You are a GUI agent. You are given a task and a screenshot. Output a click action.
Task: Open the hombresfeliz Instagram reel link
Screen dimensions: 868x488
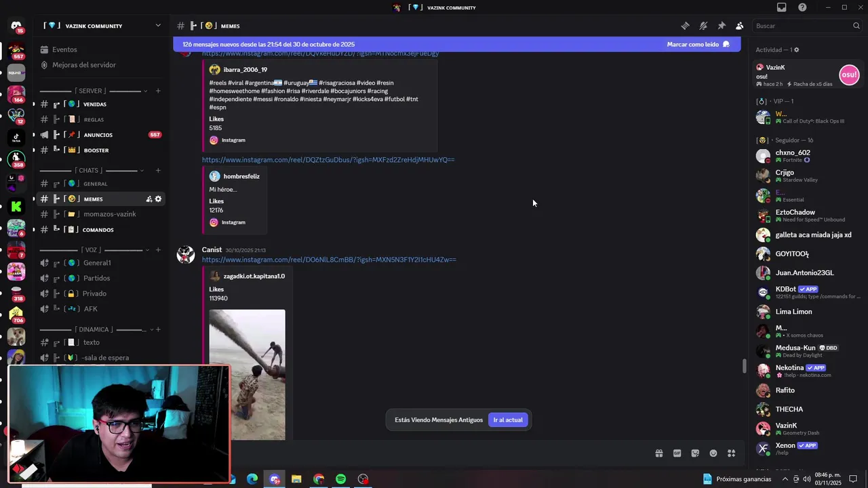(328, 160)
